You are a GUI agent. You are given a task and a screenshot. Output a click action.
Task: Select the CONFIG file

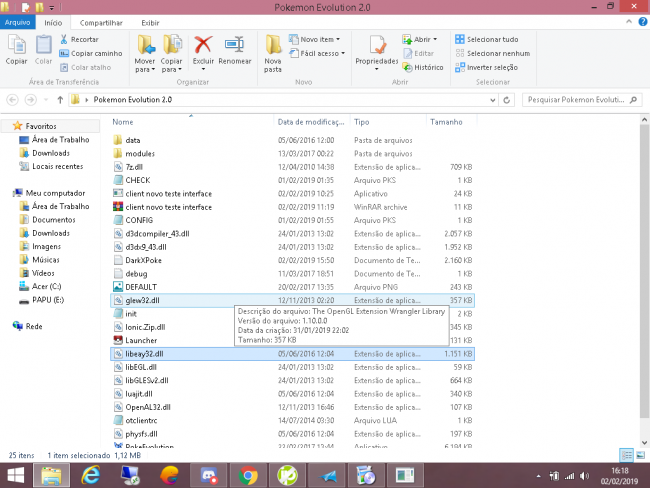point(292,220)
